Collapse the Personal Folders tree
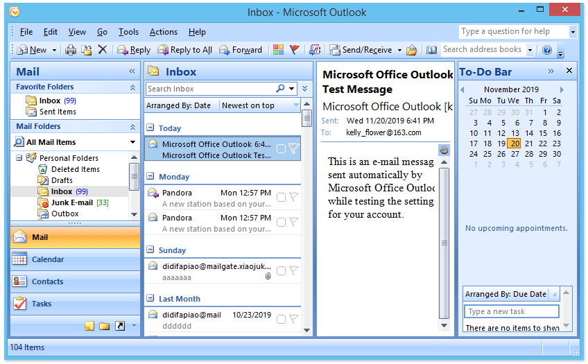The image size is (588, 364). click(19, 158)
